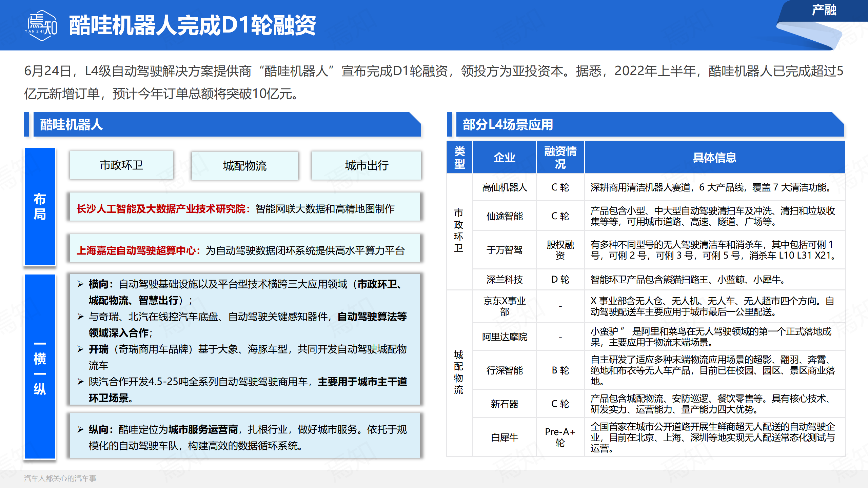Click the slide title 酷哇机器人完成D1轮融资
Viewport: 868px width, 488px height.
[x=192, y=25]
